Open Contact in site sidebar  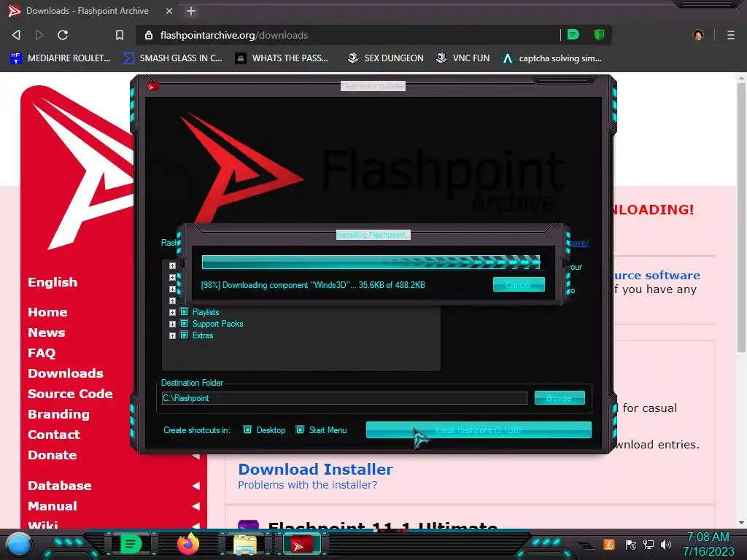click(x=54, y=435)
